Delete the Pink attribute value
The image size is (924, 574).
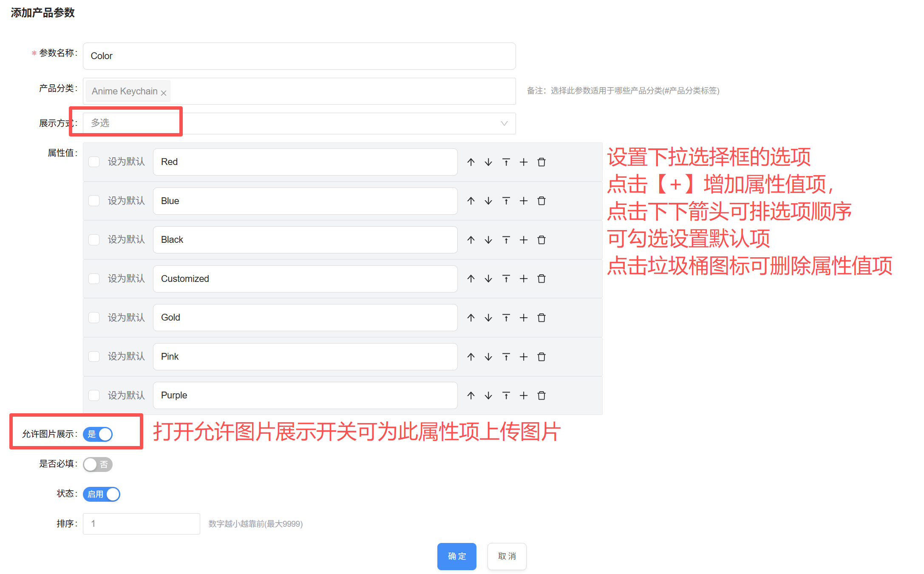point(541,357)
